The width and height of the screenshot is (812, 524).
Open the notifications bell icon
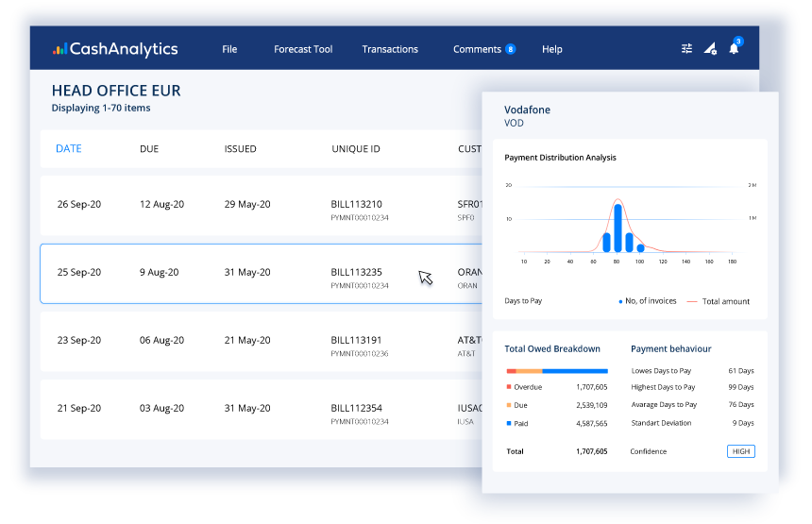[734, 49]
